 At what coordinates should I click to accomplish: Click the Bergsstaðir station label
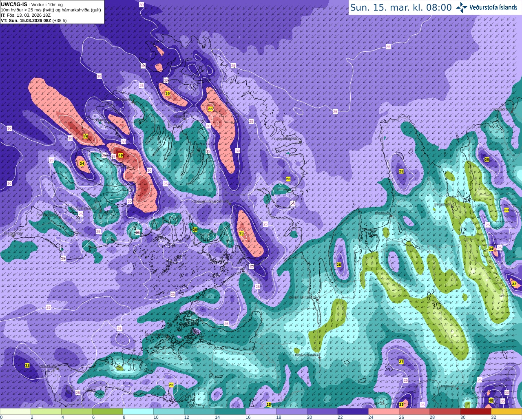tap(443, 204)
